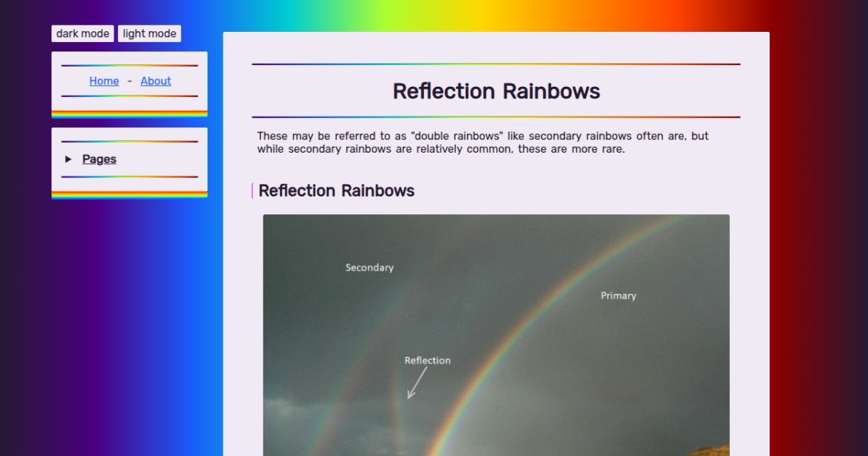The image size is (868, 456).
Task: Click the gradient divider below the title
Action: [496, 116]
